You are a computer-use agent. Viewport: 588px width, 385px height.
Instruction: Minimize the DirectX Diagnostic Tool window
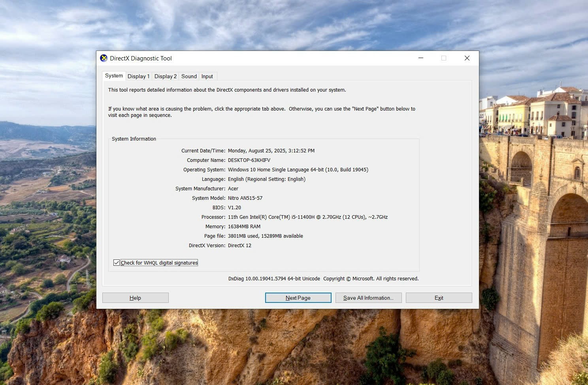tap(421, 58)
